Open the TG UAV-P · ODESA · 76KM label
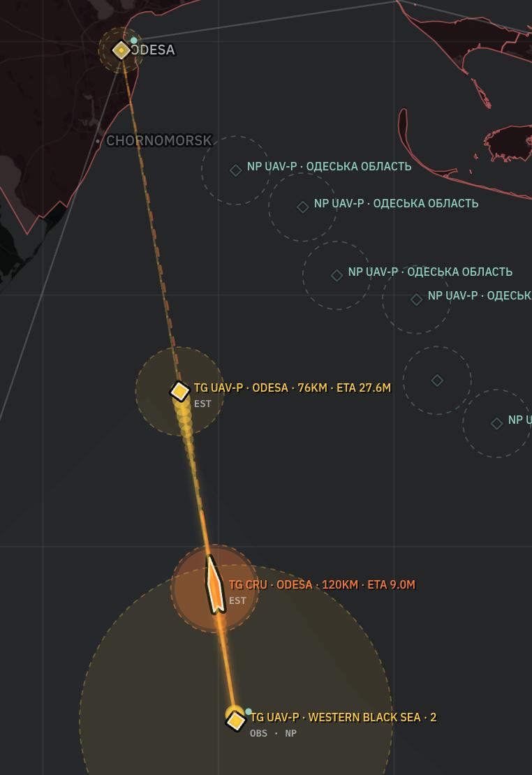Screen dimensions: 532x775 click(x=293, y=387)
